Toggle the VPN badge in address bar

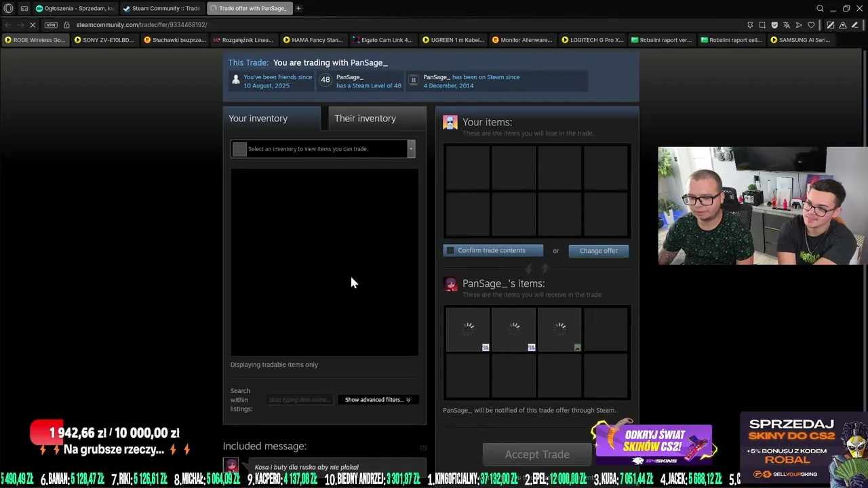pyautogui.click(x=51, y=25)
